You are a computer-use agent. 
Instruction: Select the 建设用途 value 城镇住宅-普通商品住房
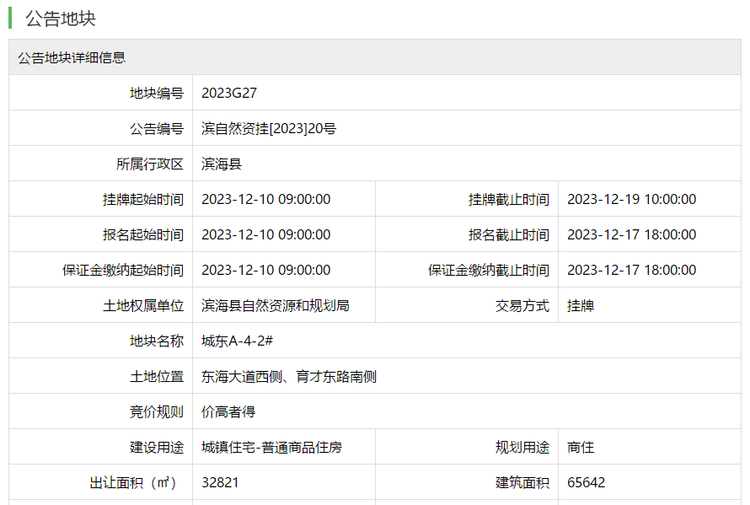pos(272,448)
